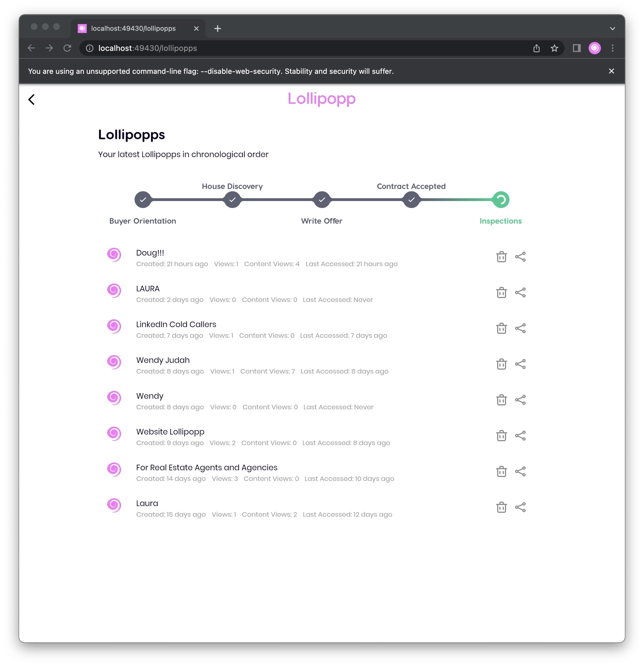The image size is (644, 666).
Task: Click the Lollipopp logo heading
Action: pos(322,99)
